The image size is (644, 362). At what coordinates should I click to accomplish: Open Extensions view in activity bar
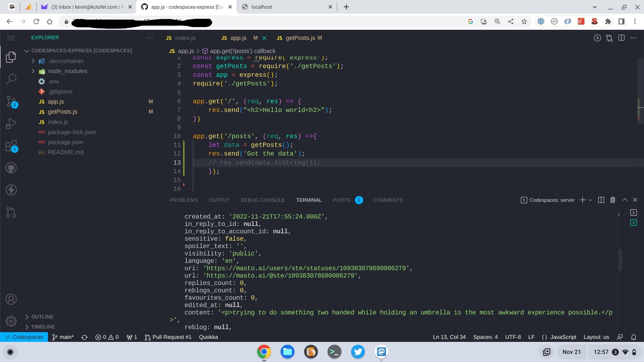click(11, 146)
